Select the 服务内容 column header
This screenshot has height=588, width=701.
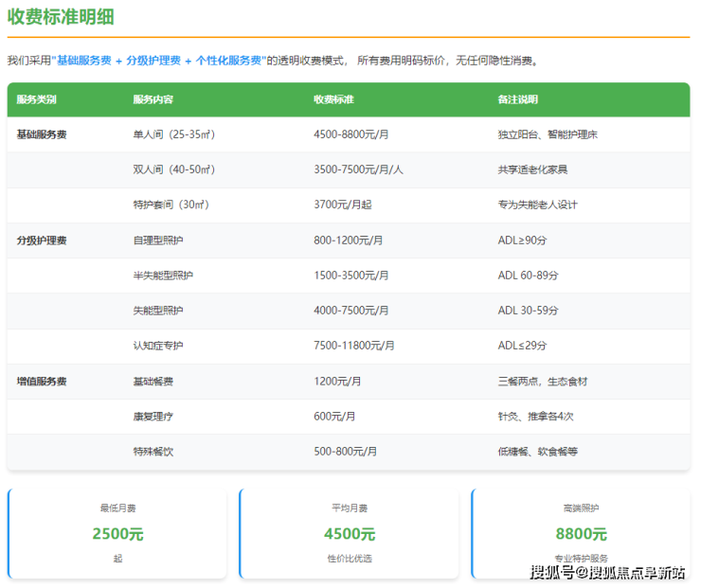tap(153, 99)
